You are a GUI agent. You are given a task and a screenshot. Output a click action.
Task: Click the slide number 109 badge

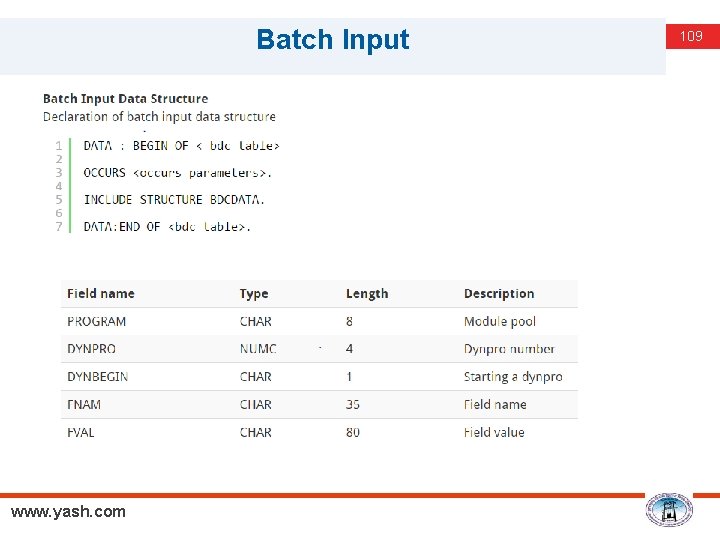point(692,36)
